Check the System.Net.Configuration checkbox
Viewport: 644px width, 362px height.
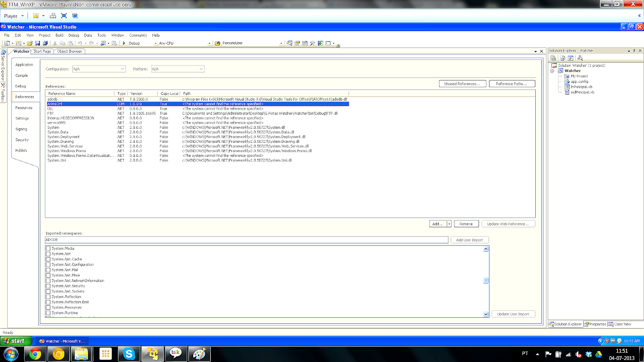point(48,265)
